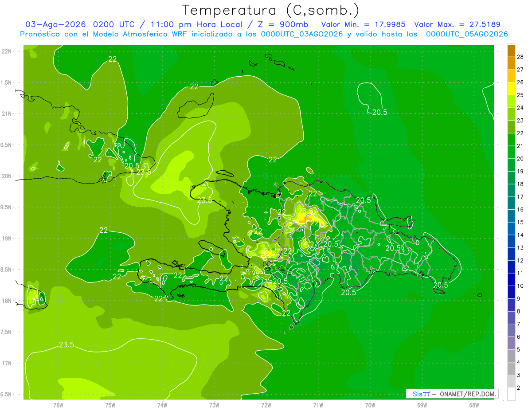Image resolution: width=532 pixels, height=411 pixels.
Task: Click the "76W" longitude axis label
Action: [58, 404]
